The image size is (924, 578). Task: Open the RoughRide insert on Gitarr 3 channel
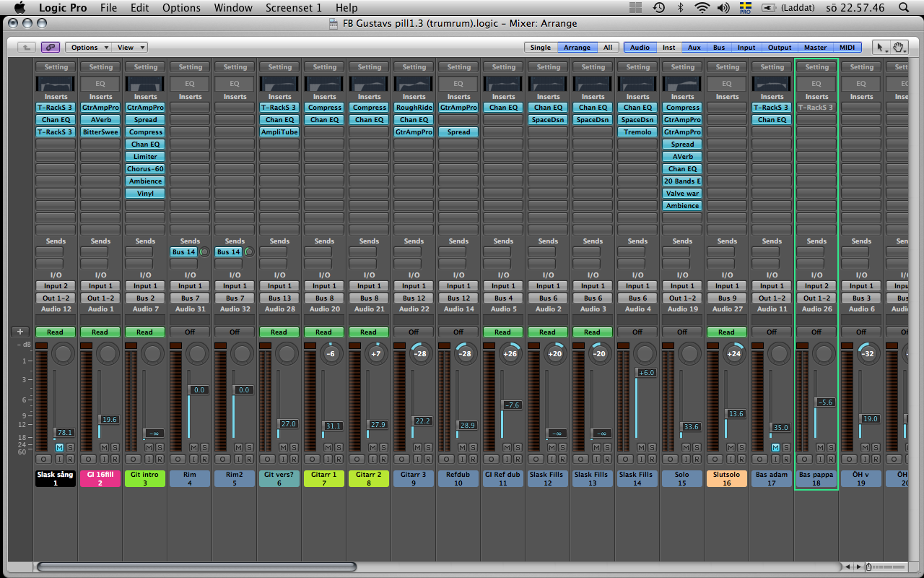[x=414, y=108]
